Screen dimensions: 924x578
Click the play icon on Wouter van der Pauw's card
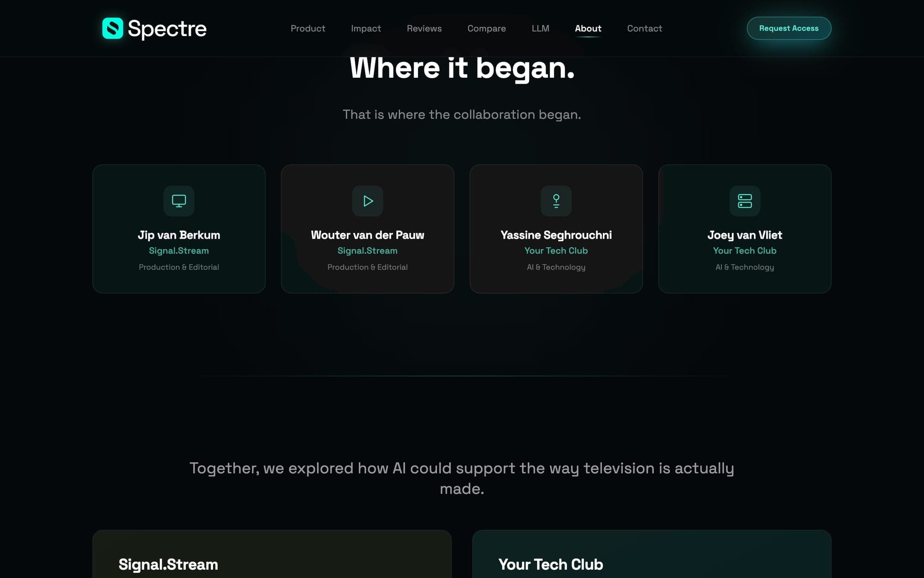click(368, 201)
